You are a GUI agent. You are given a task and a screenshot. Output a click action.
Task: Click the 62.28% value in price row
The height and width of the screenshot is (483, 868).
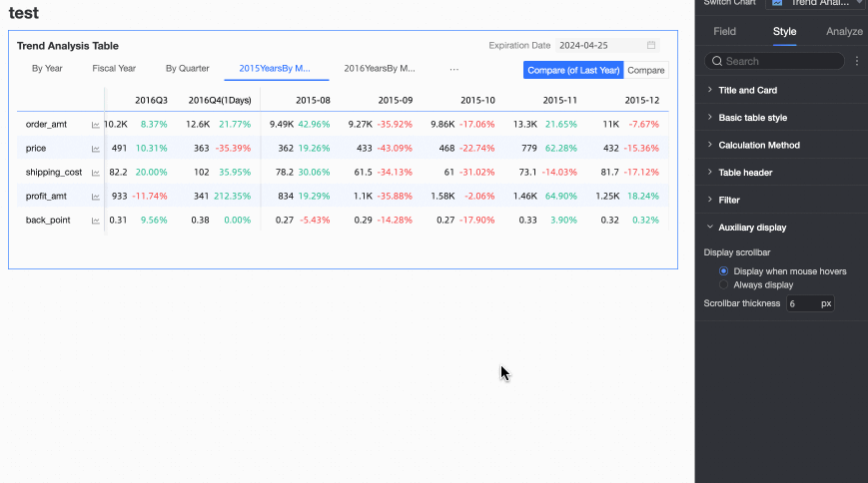pos(561,149)
